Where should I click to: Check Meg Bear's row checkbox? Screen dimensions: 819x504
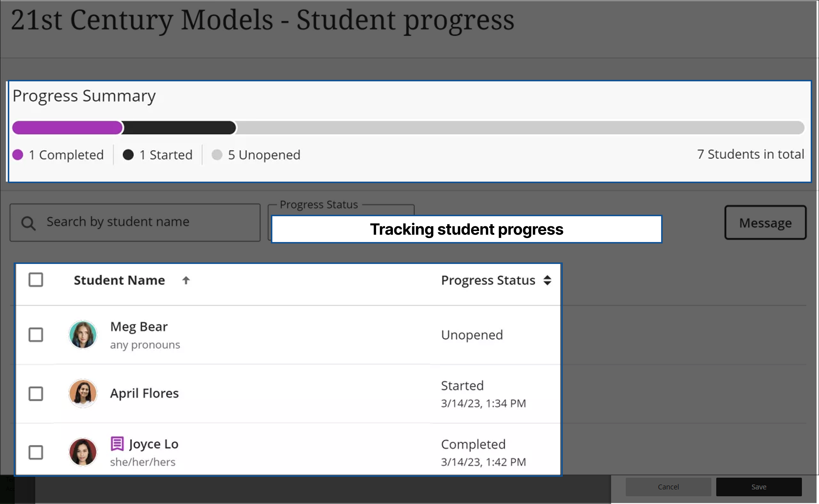pos(36,335)
